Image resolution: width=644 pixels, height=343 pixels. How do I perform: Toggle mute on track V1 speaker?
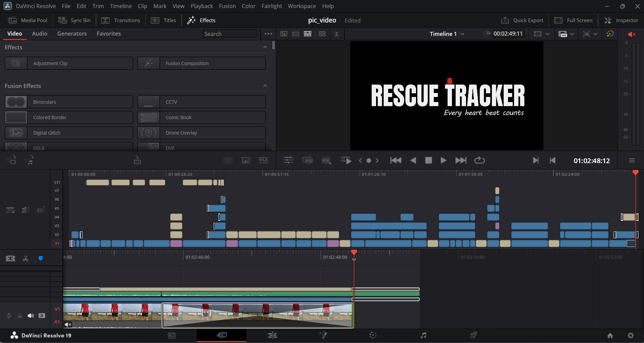point(31,316)
